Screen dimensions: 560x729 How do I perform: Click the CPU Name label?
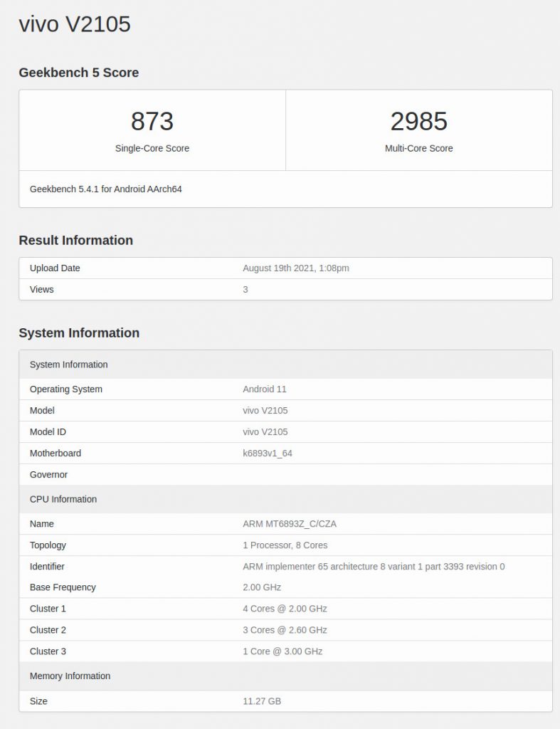(42, 524)
